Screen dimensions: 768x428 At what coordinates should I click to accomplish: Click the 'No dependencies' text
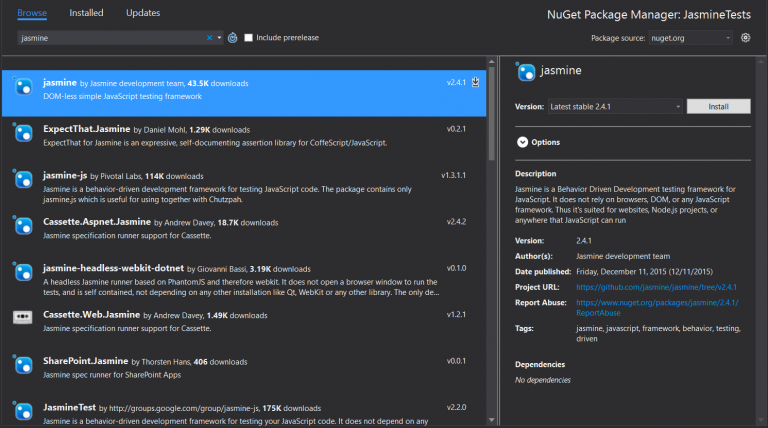click(543, 380)
